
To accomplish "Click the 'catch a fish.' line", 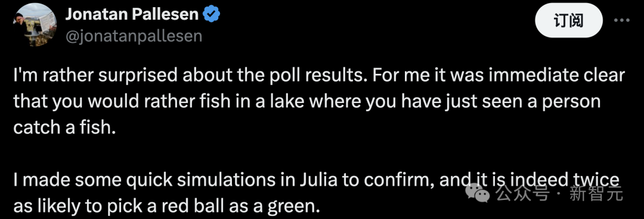I will 63,128.
